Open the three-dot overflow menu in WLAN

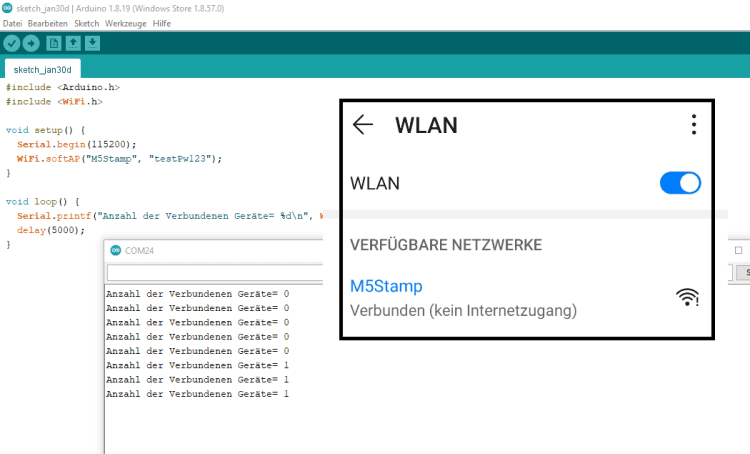693,125
